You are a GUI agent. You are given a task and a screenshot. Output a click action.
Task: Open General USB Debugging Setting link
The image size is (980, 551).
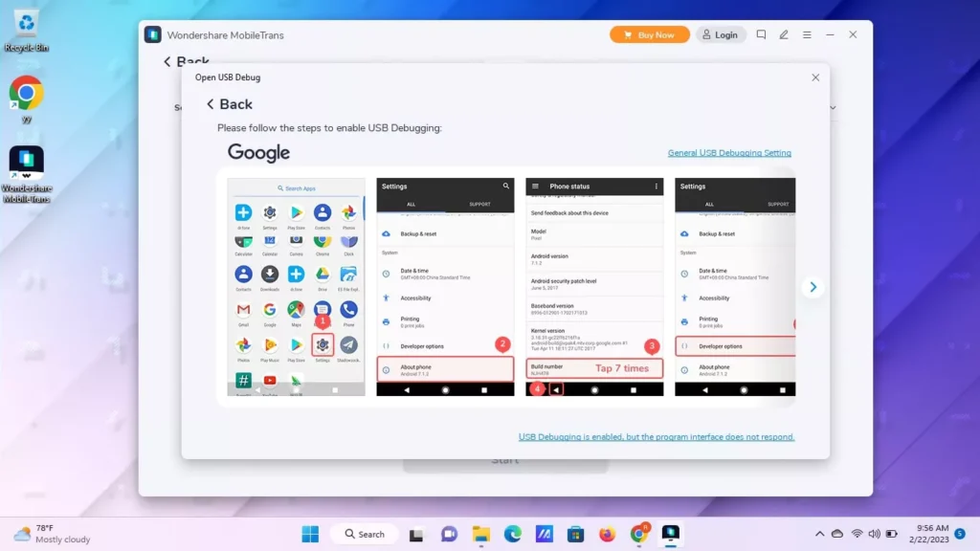pyautogui.click(x=728, y=152)
